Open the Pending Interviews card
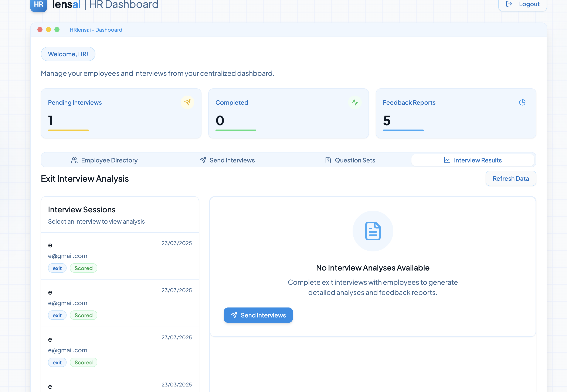This screenshot has height=392, width=567. pyautogui.click(x=121, y=113)
